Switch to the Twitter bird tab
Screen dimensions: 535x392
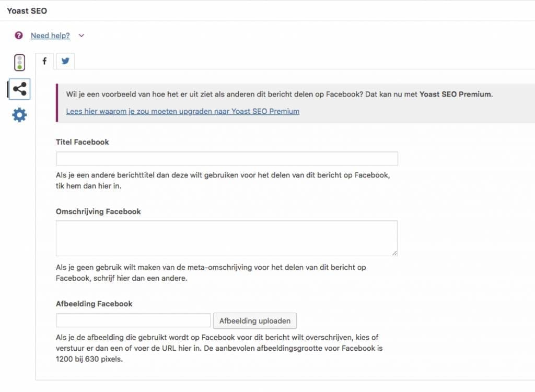65,61
